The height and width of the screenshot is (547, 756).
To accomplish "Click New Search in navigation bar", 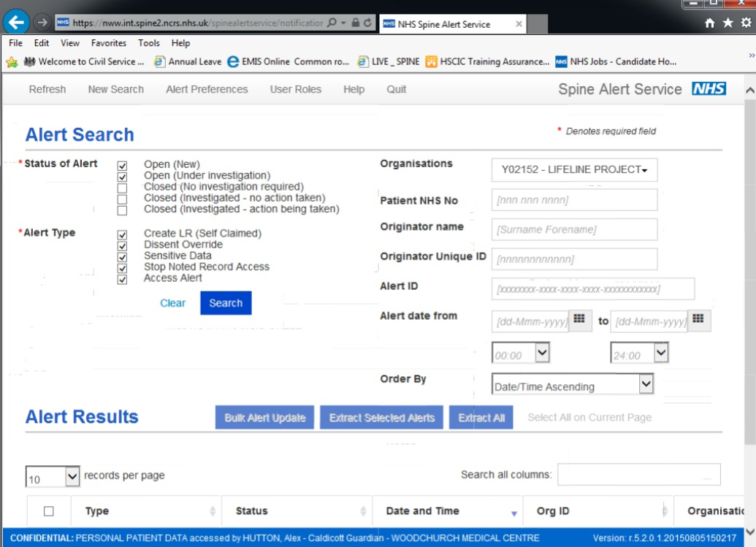I will coord(115,89).
